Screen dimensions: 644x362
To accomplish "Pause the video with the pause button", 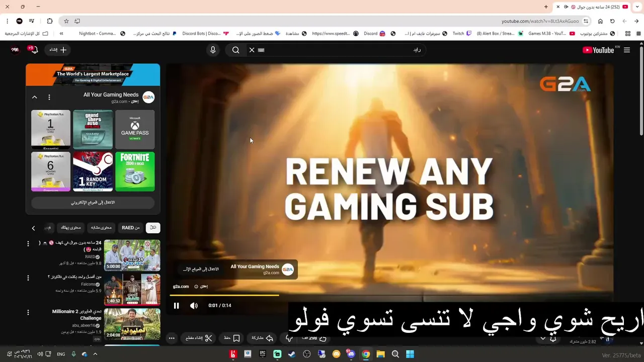I will (x=176, y=306).
